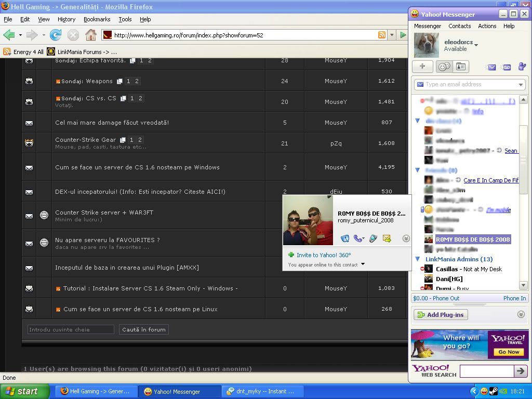Image resolution: width=532 pixels, height=399 pixels.
Task: Open the email address combo box dropdown
Action: pos(521,85)
